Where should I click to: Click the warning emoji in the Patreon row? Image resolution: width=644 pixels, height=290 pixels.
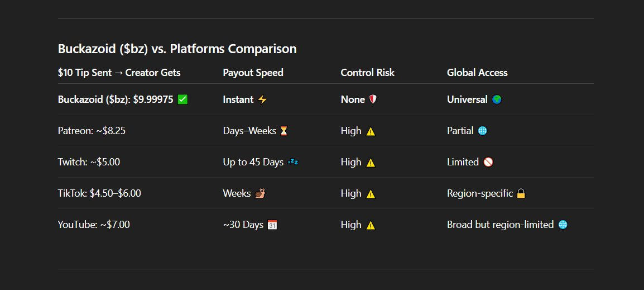(371, 131)
